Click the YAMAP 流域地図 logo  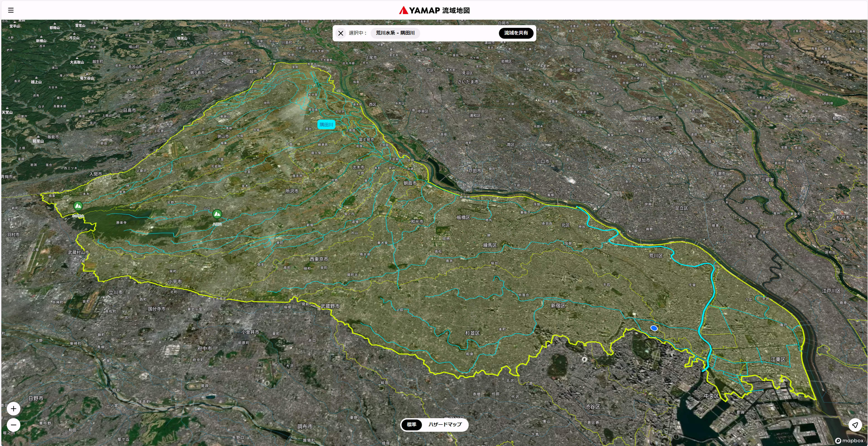pos(434,10)
